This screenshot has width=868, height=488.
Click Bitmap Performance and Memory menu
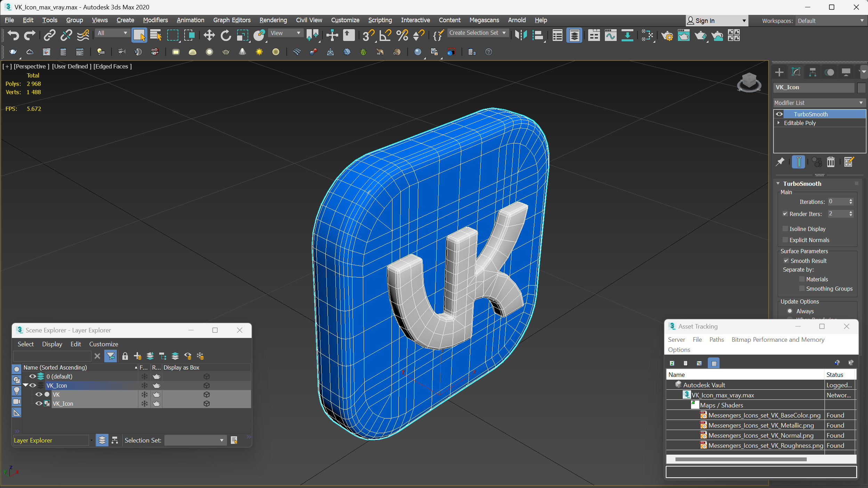coord(778,340)
